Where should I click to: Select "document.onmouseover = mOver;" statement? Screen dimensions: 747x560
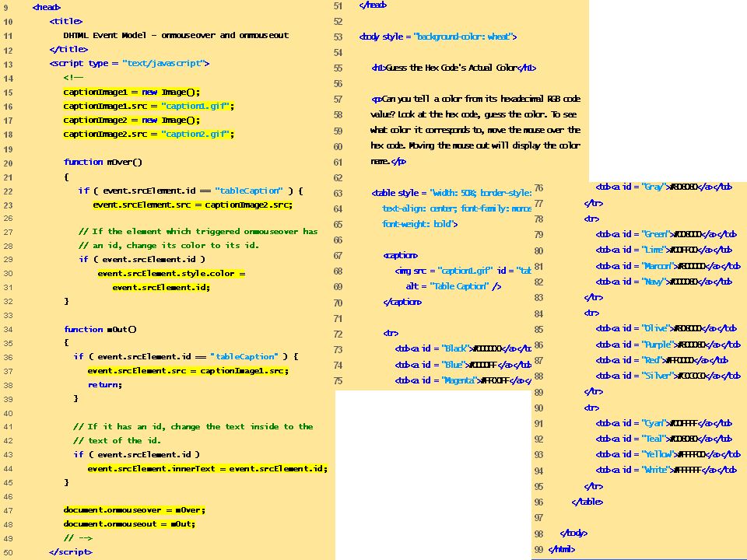pos(135,510)
